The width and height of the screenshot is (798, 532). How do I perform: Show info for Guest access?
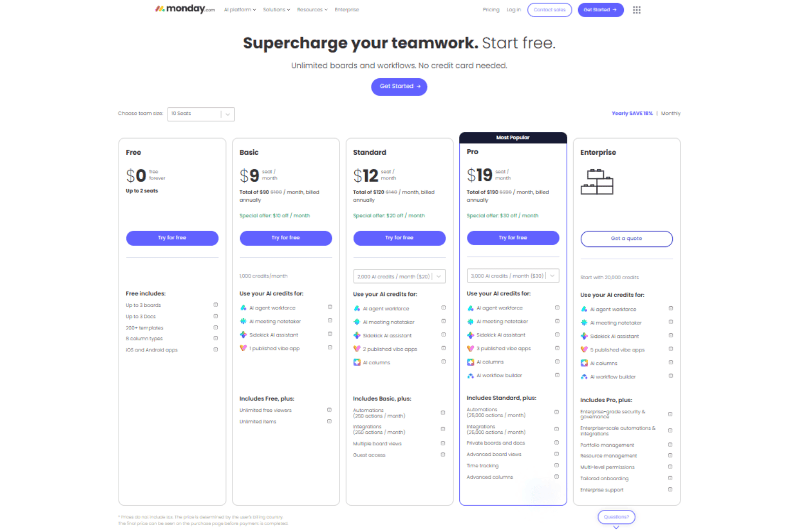pyautogui.click(x=443, y=455)
